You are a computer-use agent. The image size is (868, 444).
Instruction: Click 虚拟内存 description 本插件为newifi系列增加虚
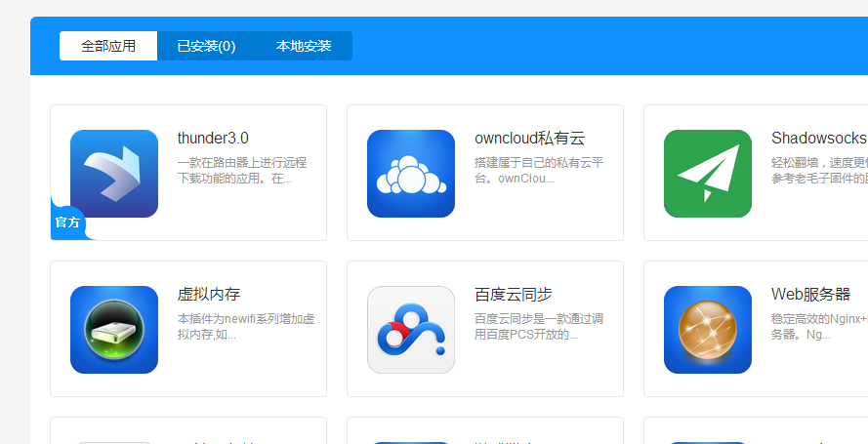246,319
